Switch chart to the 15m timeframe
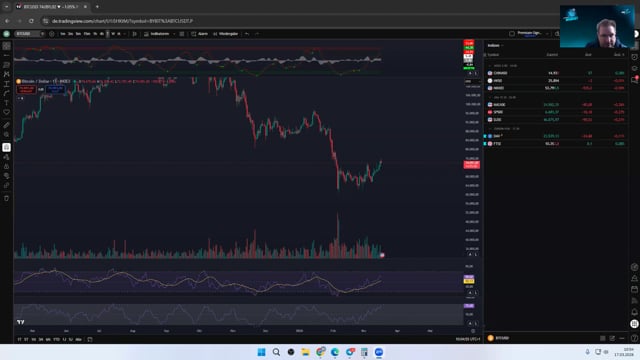Viewport: 640px width, 360px height. (x=87, y=34)
